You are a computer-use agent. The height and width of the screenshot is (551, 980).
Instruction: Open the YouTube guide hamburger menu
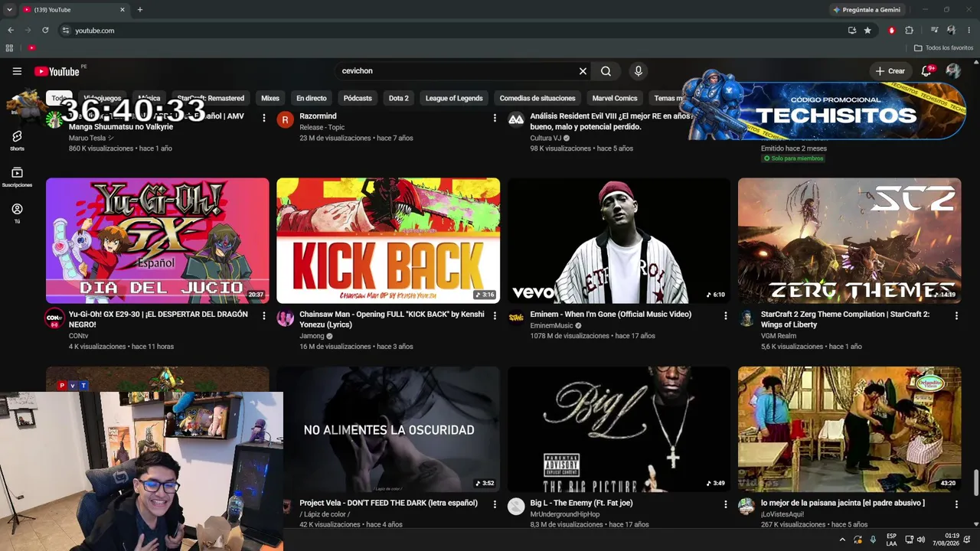coord(17,71)
